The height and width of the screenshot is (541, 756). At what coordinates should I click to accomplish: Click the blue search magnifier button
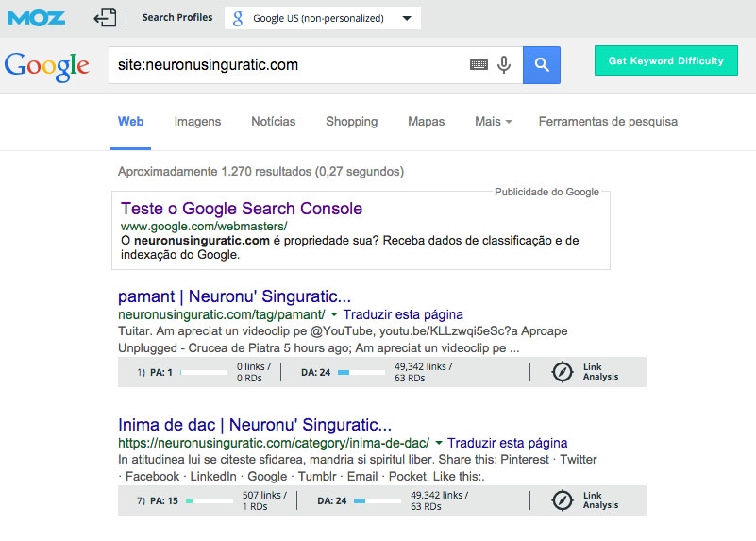(542, 65)
